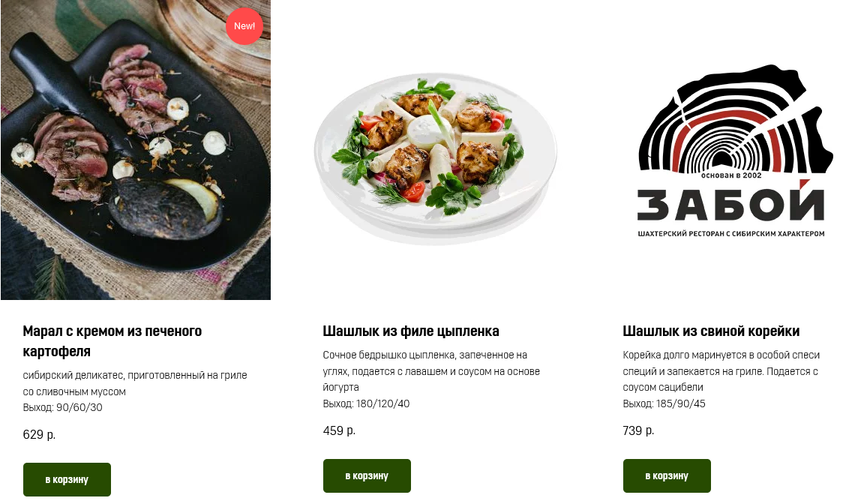
Task: Click Выход: 185/90/45 portion text
Action: coord(664,403)
